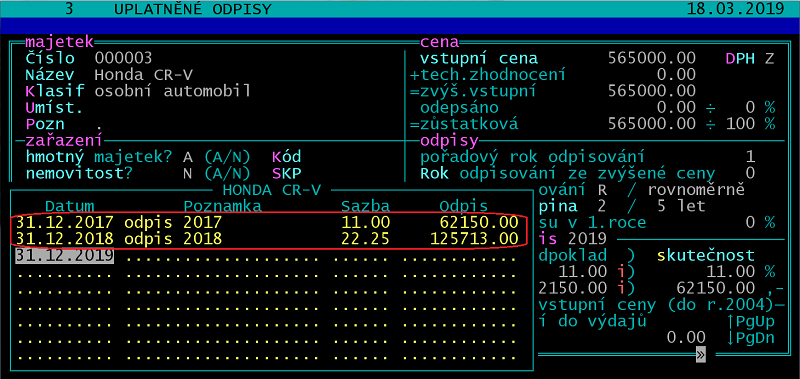Click the odpisy section heading

tap(449, 141)
